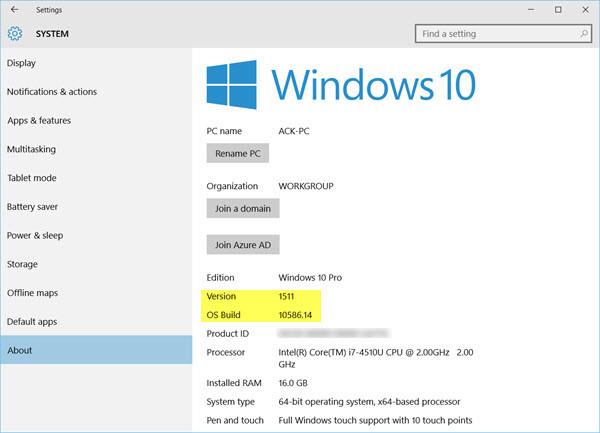Viewport: 600px width, 433px height.
Task: Click the Installed RAM label
Action: pyautogui.click(x=234, y=383)
